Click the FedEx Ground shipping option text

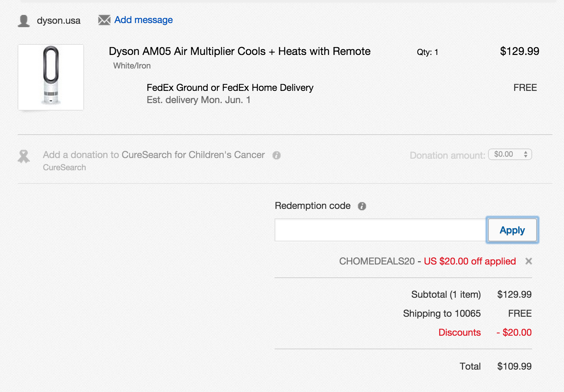click(230, 88)
